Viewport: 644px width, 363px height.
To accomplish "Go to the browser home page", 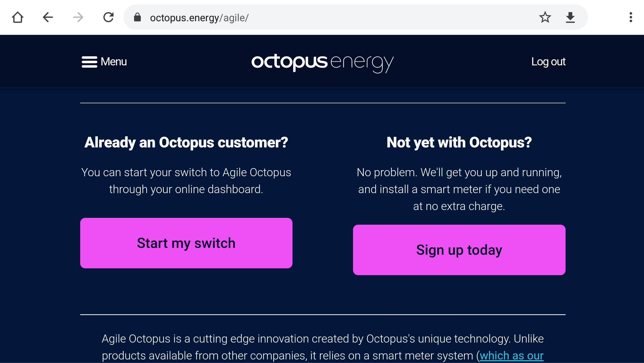I will [x=18, y=17].
